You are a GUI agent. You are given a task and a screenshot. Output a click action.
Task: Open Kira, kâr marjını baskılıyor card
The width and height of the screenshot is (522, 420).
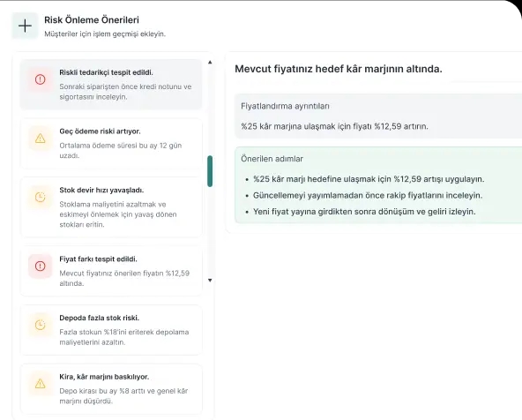tap(111, 389)
